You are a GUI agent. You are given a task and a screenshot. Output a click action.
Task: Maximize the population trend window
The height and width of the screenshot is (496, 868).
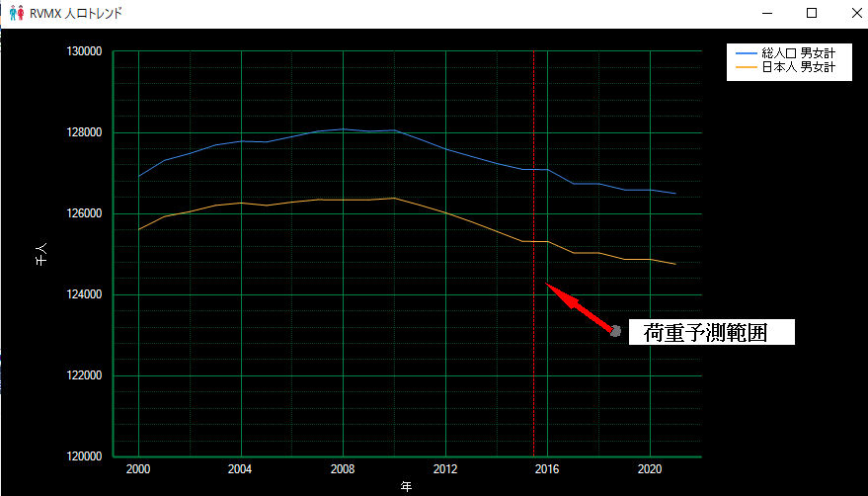point(812,14)
